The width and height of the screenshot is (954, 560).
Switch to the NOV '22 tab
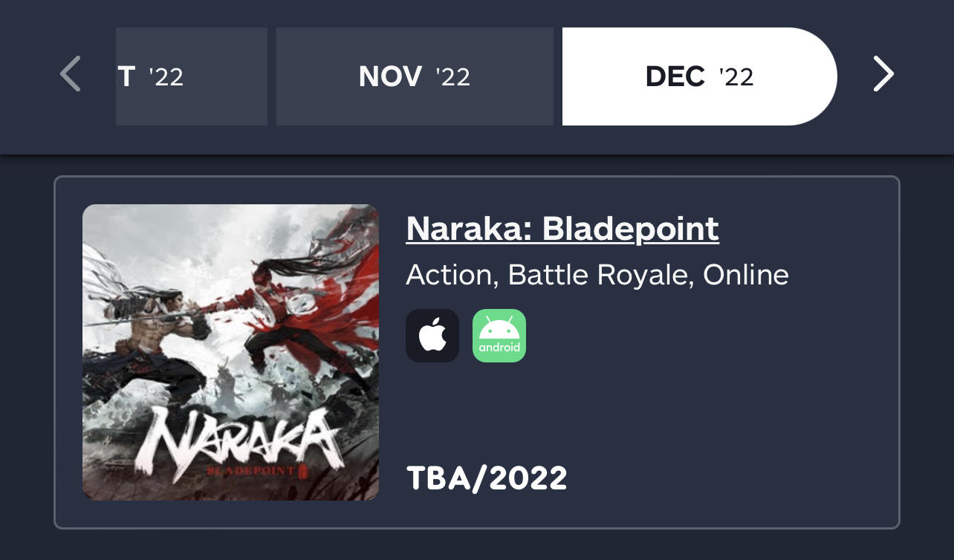click(x=415, y=76)
